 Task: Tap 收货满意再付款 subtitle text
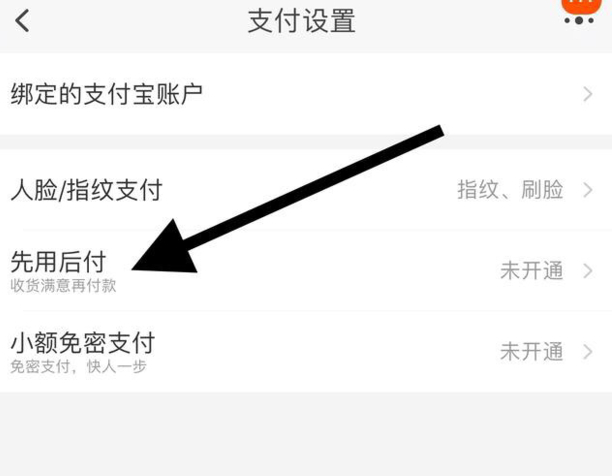(63, 286)
